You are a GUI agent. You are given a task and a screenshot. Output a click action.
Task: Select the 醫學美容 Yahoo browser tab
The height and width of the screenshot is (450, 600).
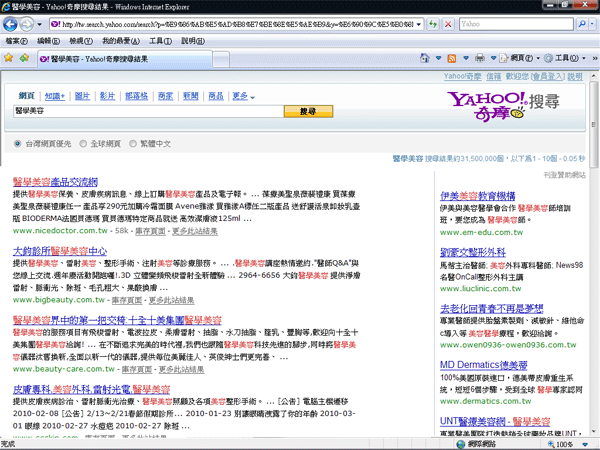point(125,59)
